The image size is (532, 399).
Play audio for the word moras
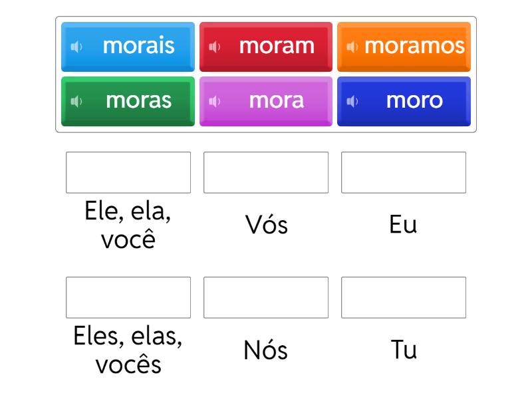pyautogui.click(x=76, y=101)
